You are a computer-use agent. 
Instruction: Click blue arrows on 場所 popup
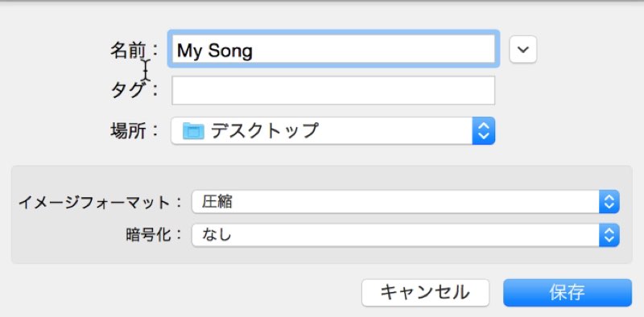484,131
